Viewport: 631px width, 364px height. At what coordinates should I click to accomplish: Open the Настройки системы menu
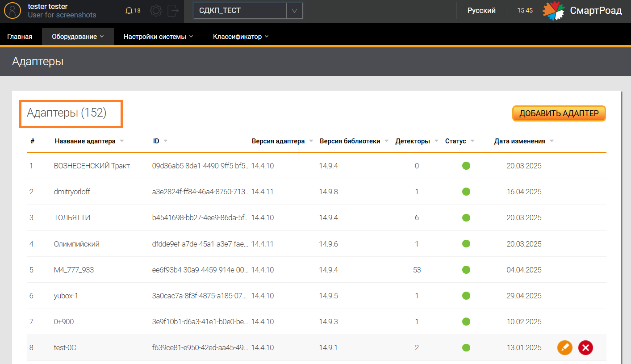[x=158, y=37]
